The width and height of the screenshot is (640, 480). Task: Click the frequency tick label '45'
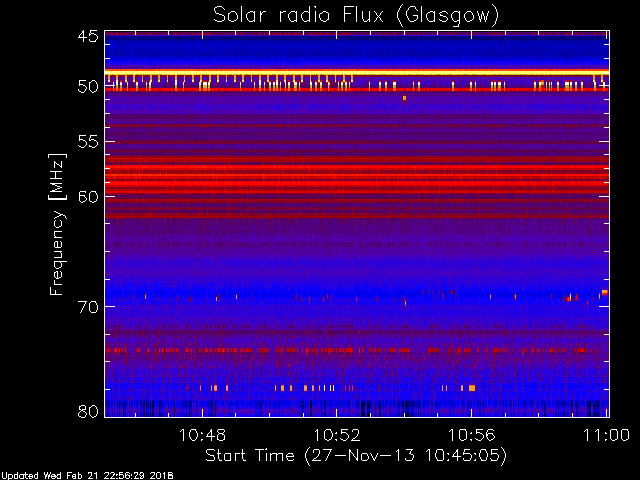[x=88, y=36]
